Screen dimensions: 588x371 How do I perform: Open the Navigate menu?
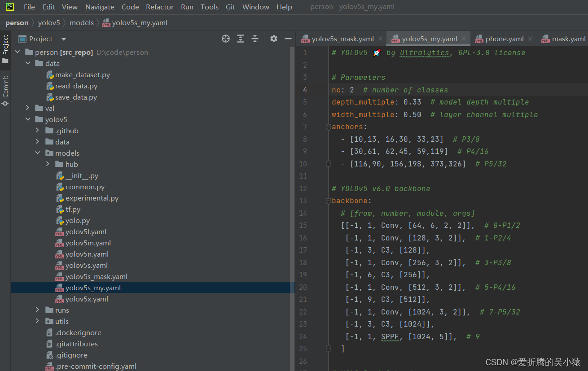(x=100, y=7)
